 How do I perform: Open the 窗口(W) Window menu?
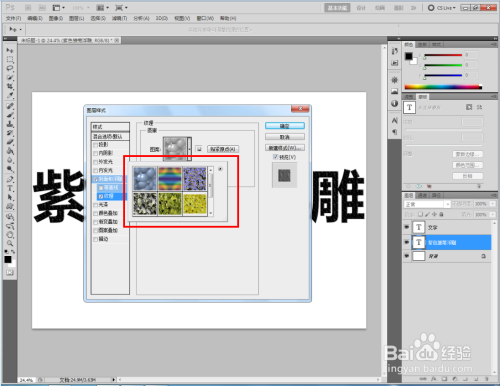(x=205, y=18)
